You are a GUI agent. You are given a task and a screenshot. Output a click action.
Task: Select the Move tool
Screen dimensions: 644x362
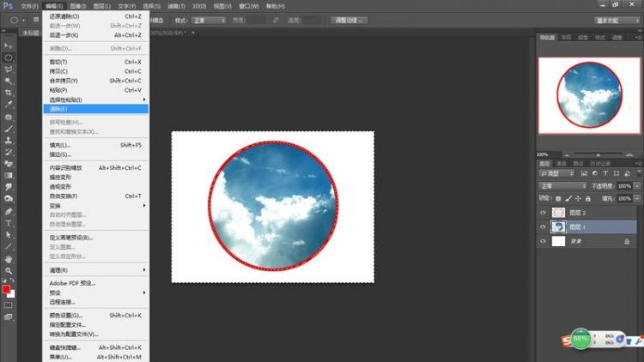click(9, 45)
